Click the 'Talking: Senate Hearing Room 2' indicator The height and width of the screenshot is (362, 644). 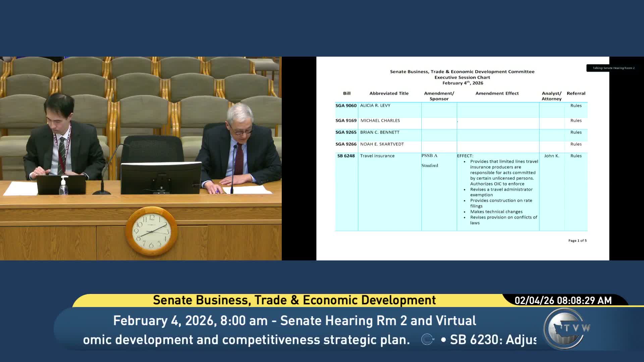pos(613,68)
